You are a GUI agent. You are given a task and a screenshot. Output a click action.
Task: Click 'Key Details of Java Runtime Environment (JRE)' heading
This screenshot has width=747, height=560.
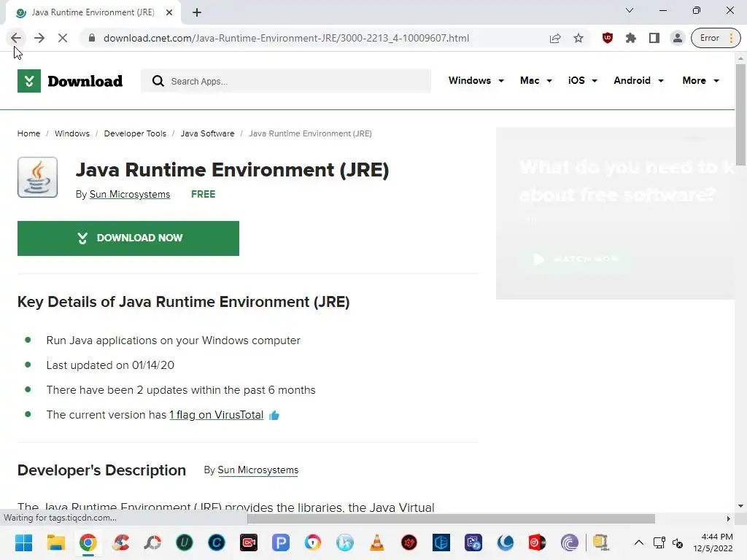[x=183, y=302]
